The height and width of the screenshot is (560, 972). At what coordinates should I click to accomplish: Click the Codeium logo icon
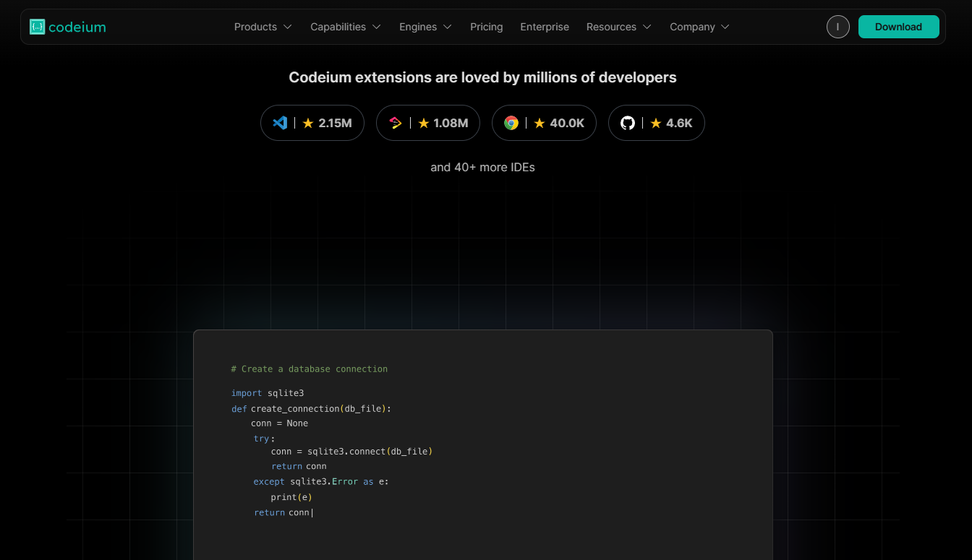pos(38,27)
